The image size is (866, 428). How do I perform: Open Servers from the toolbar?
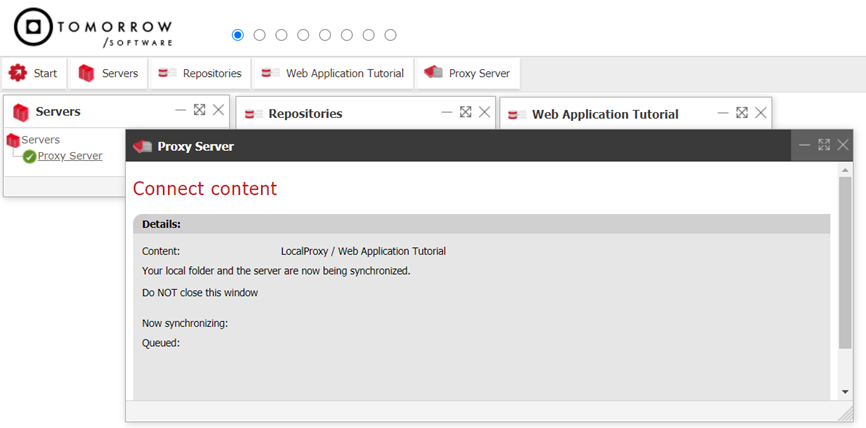click(x=108, y=73)
